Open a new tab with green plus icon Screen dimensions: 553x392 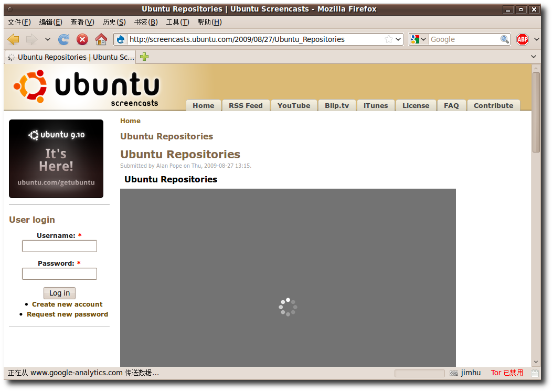pos(144,57)
